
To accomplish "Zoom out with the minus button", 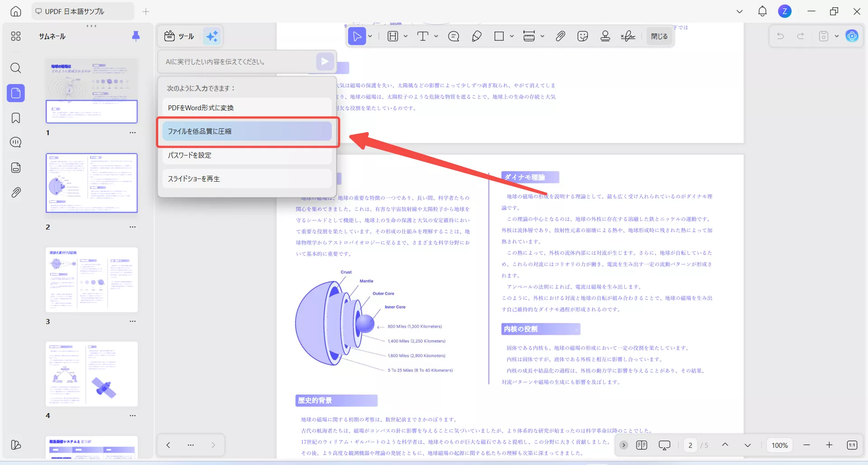I will point(807,445).
